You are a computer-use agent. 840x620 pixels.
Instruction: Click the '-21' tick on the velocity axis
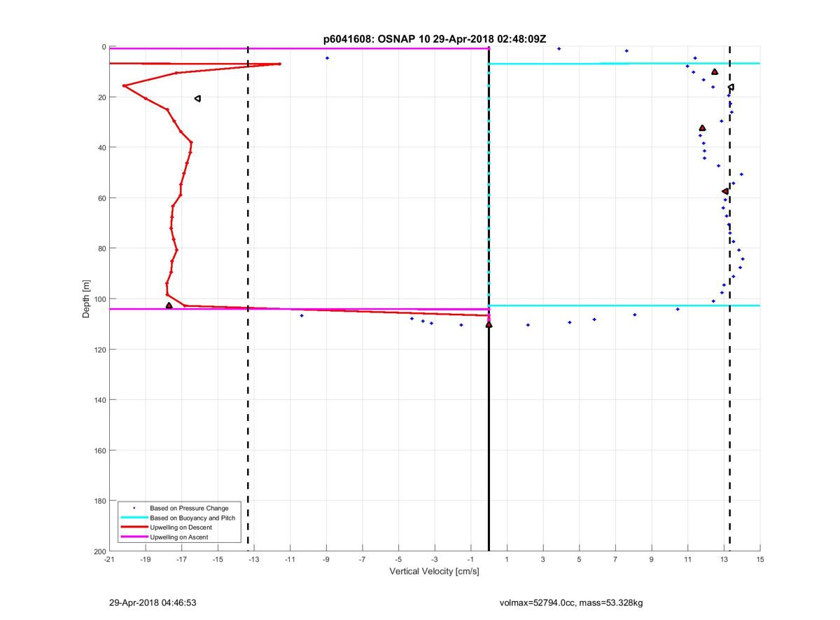[x=109, y=560]
